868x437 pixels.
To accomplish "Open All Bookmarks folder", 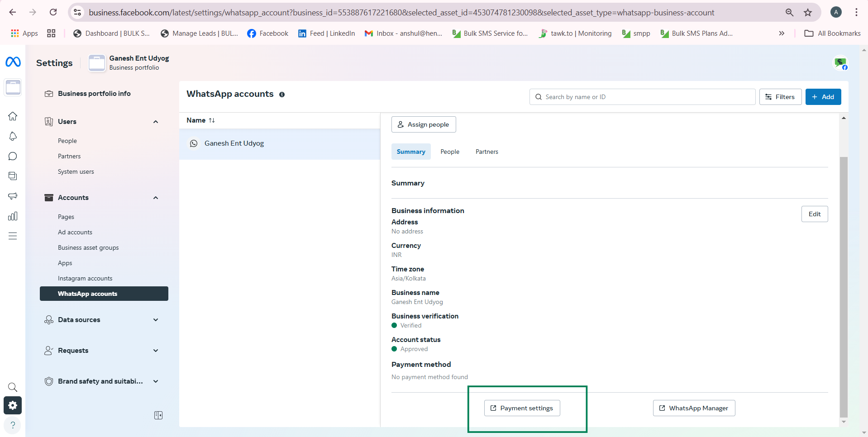I will click(832, 33).
